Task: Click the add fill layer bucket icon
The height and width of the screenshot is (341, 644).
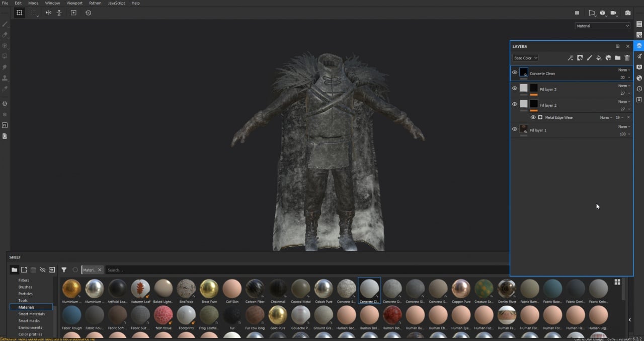Action: click(x=599, y=58)
